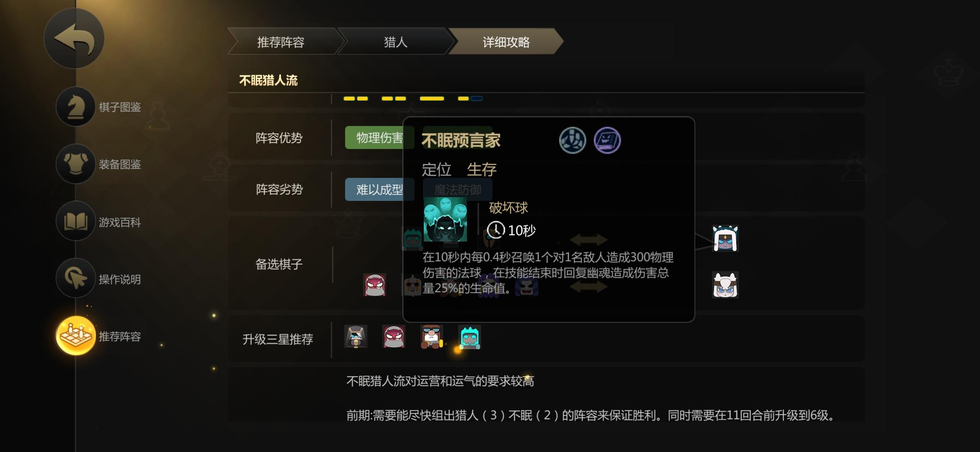Click the 物理伤害 advantage tag

(x=379, y=138)
